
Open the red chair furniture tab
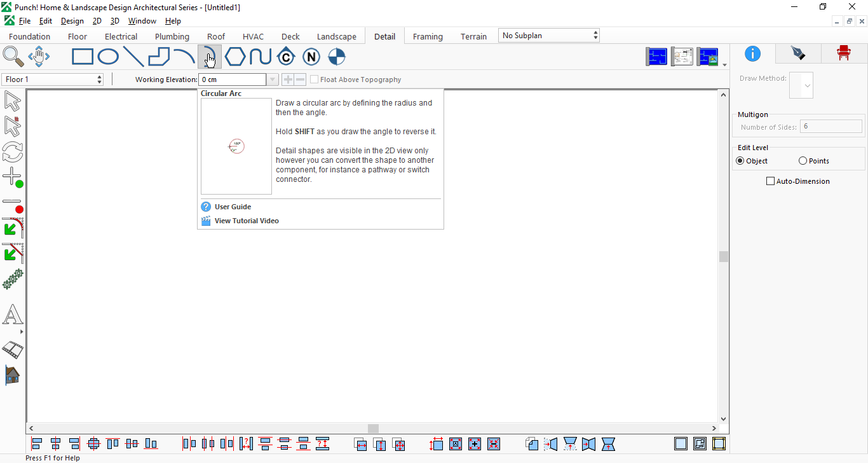point(844,53)
